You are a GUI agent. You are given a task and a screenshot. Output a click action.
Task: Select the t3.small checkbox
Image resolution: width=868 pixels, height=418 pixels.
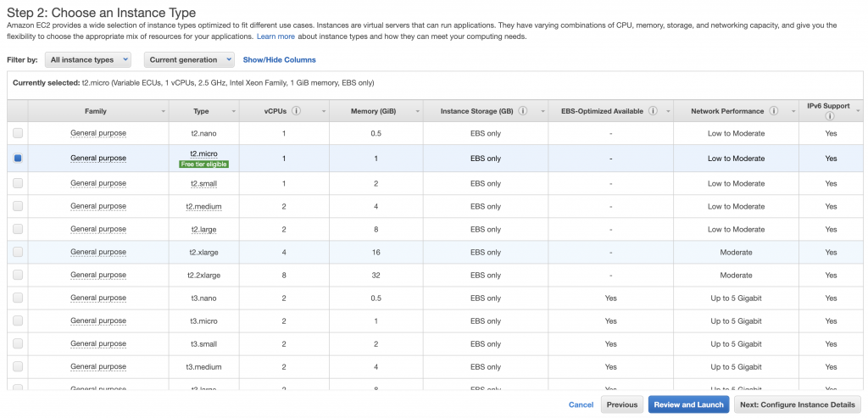pyautogui.click(x=18, y=344)
